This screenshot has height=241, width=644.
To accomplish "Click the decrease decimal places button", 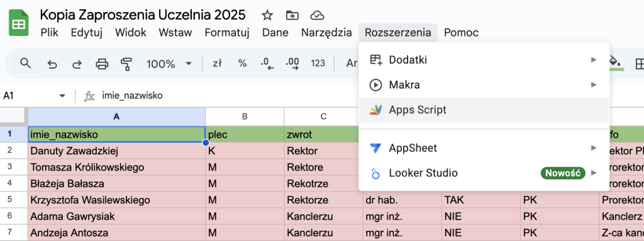I will pyautogui.click(x=267, y=64).
